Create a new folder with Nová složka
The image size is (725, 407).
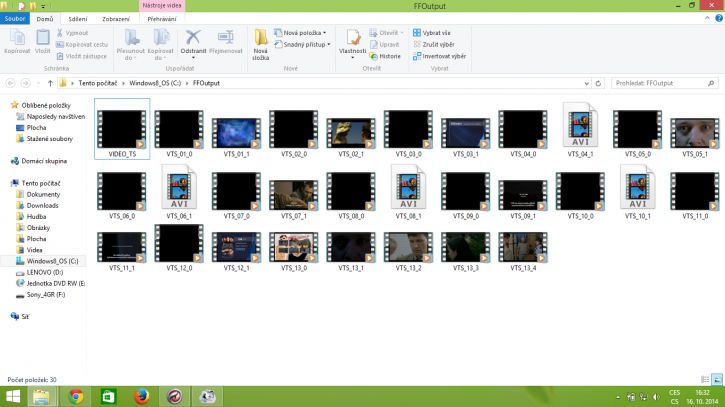pyautogui.click(x=260, y=44)
